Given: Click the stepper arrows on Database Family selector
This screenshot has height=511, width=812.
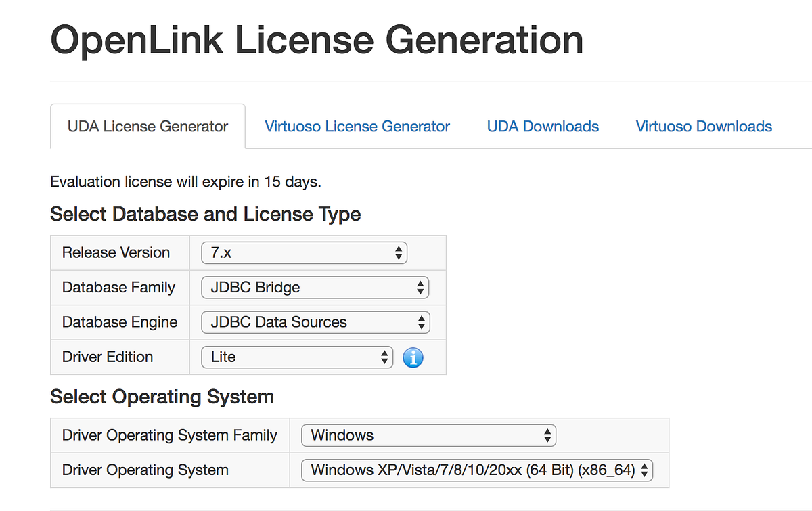Looking at the screenshot, I should [x=422, y=287].
